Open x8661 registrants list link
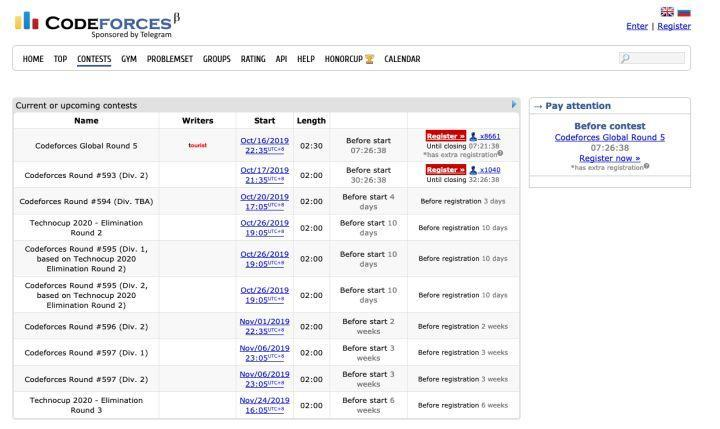Viewport: 720px width, 429px height. (490, 136)
